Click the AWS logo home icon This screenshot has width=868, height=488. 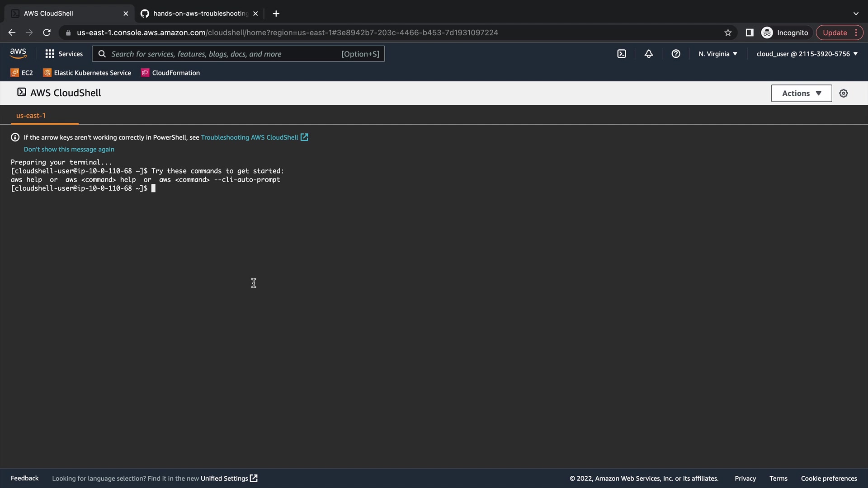pyautogui.click(x=18, y=54)
